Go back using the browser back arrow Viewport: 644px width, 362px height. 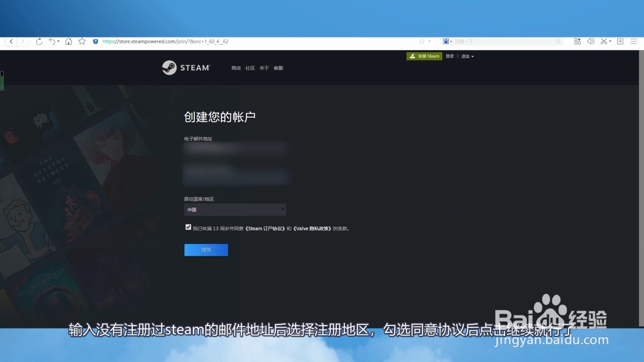[x=11, y=41]
